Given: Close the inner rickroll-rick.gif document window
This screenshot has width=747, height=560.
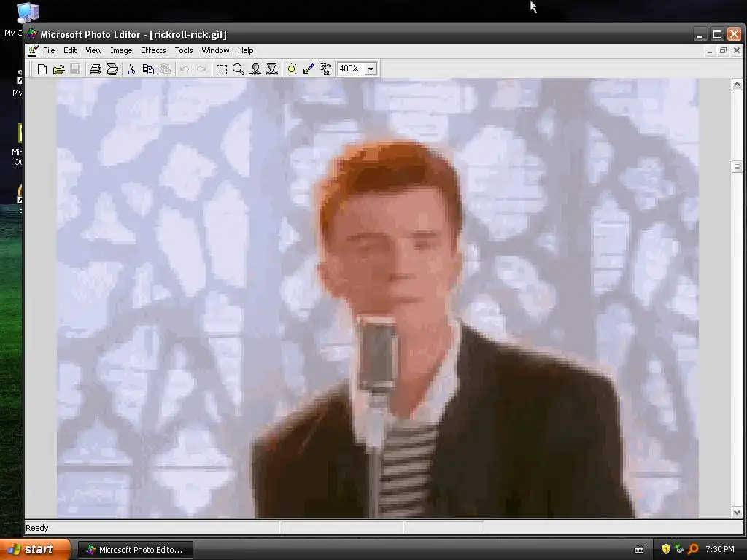Looking at the screenshot, I should click(737, 50).
